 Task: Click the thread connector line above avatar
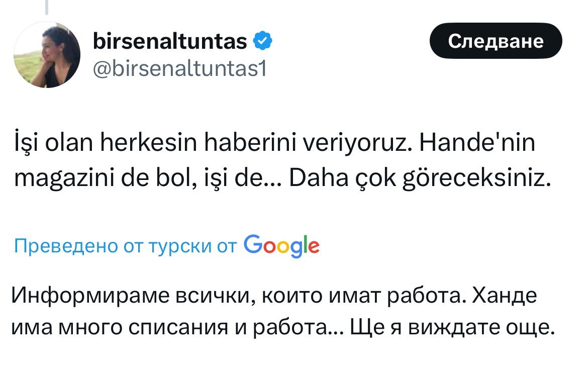pyautogui.click(x=47, y=7)
